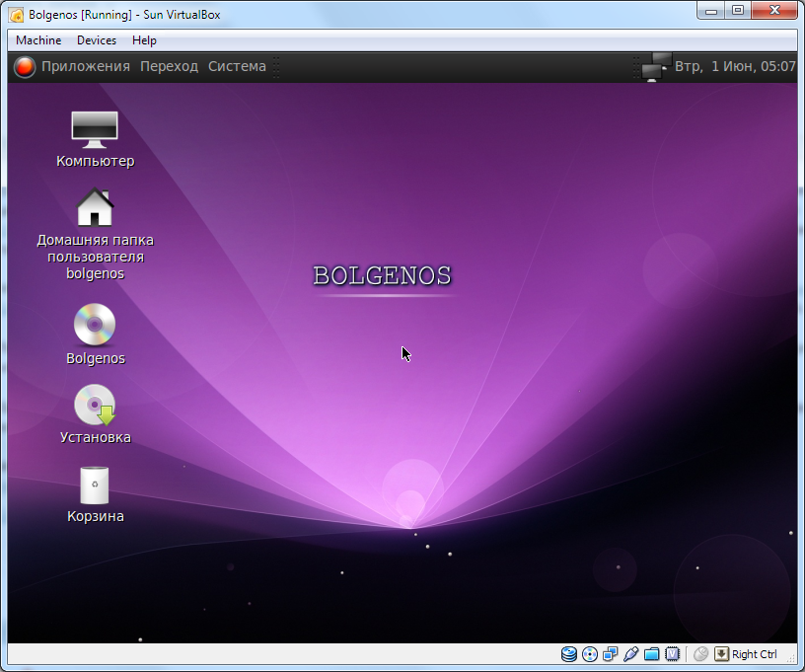805x672 pixels.
Task: Click the USB devices status icon
Action: coord(631,654)
